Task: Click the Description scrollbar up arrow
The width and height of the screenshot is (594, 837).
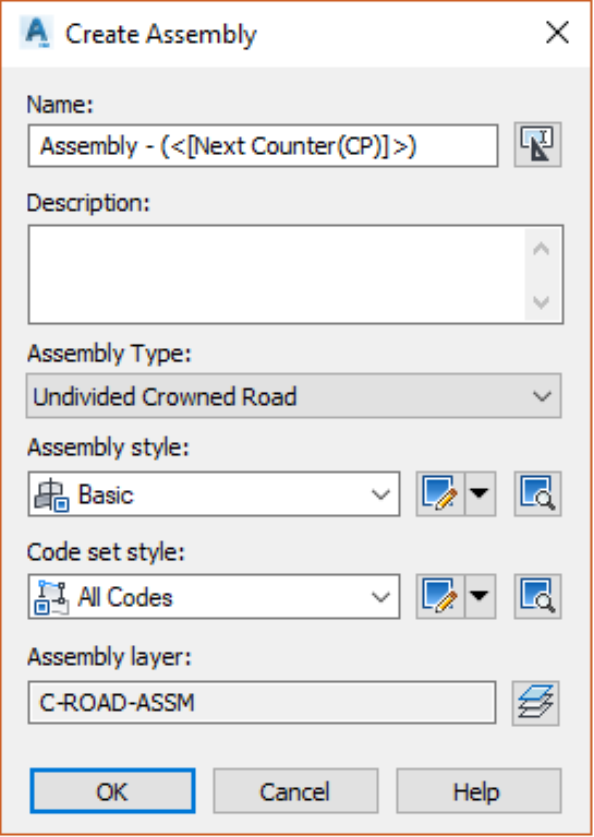Action: 542,249
